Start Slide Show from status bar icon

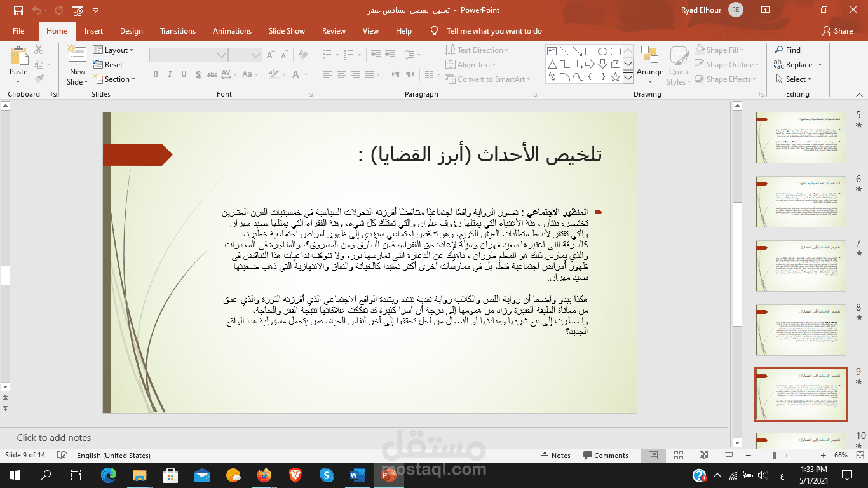[x=728, y=455]
